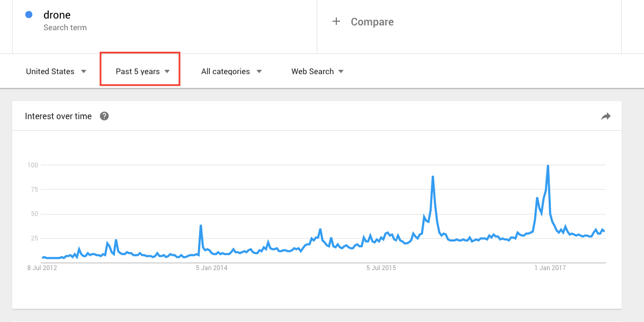Expand the All categories dropdown
This screenshot has width=644, height=322.
click(x=231, y=71)
